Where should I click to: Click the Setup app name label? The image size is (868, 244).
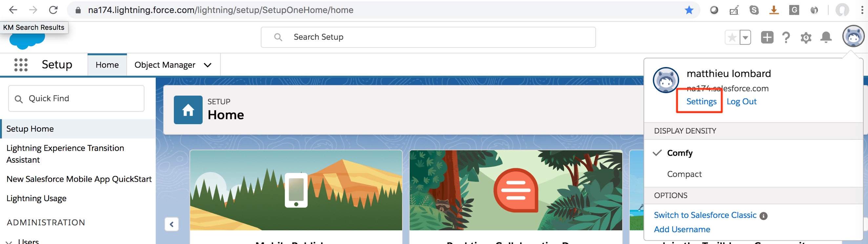pyautogui.click(x=57, y=65)
